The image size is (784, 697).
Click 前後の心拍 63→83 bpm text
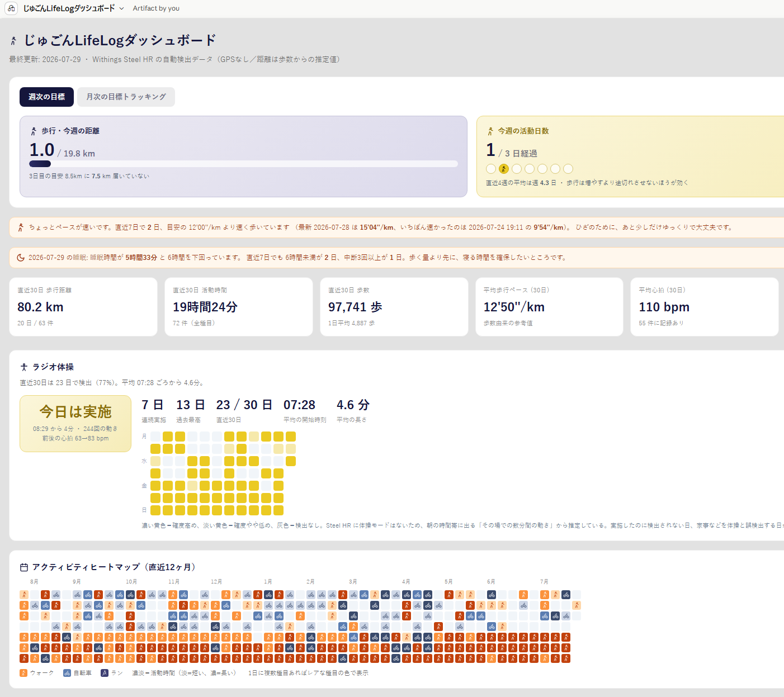(x=75, y=438)
